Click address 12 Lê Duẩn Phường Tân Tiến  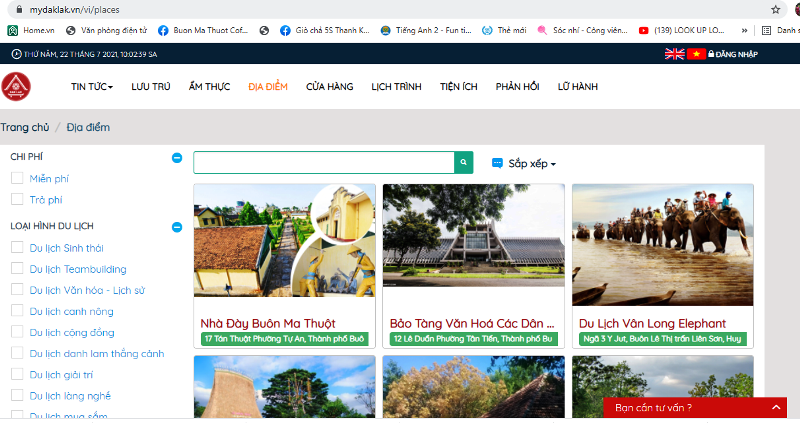pyautogui.click(x=473, y=339)
